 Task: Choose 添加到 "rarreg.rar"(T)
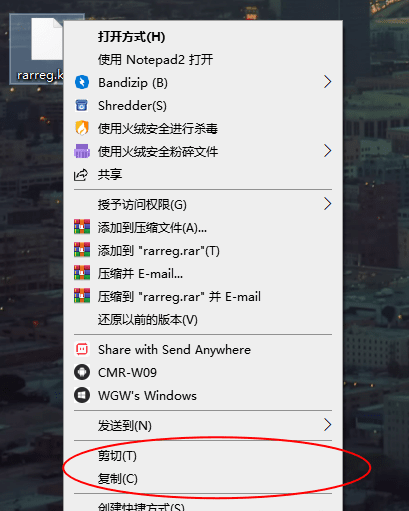203,251
